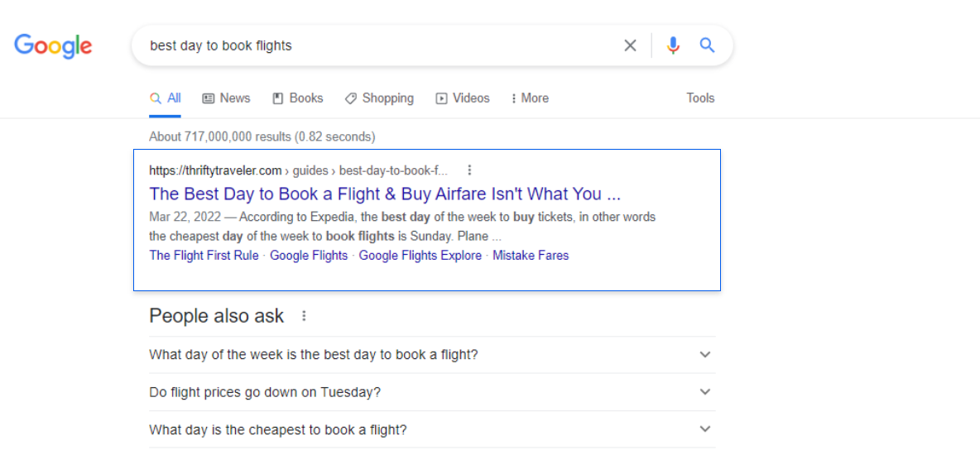The width and height of the screenshot is (980, 455).
Task: Open the search Tools options
Action: point(699,98)
